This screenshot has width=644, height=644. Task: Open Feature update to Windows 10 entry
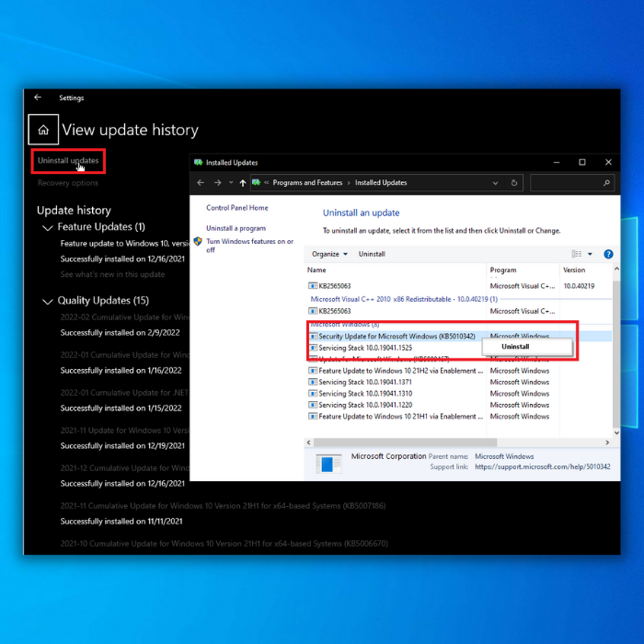click(x=125, y=244)
